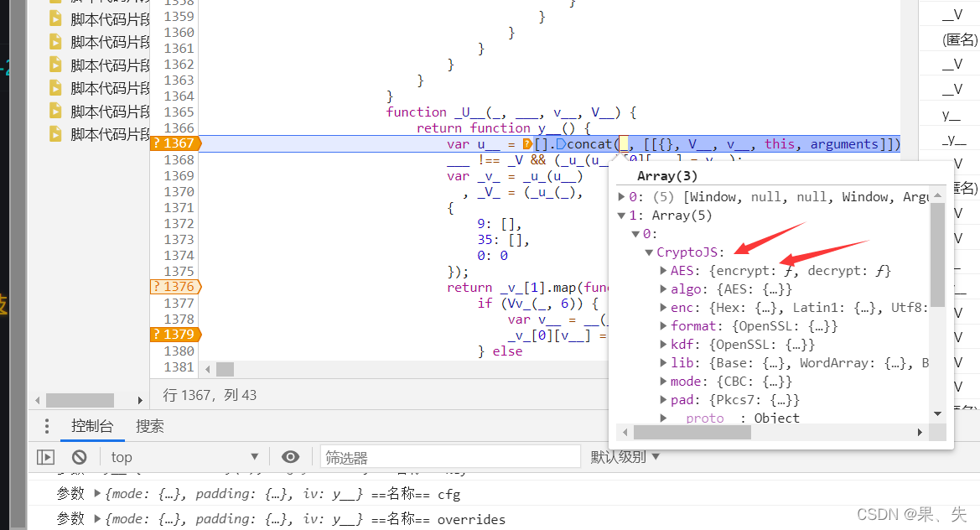Select y__ frame in call stack
This screenshot has height=530, width=980.
tap(951, 115)
